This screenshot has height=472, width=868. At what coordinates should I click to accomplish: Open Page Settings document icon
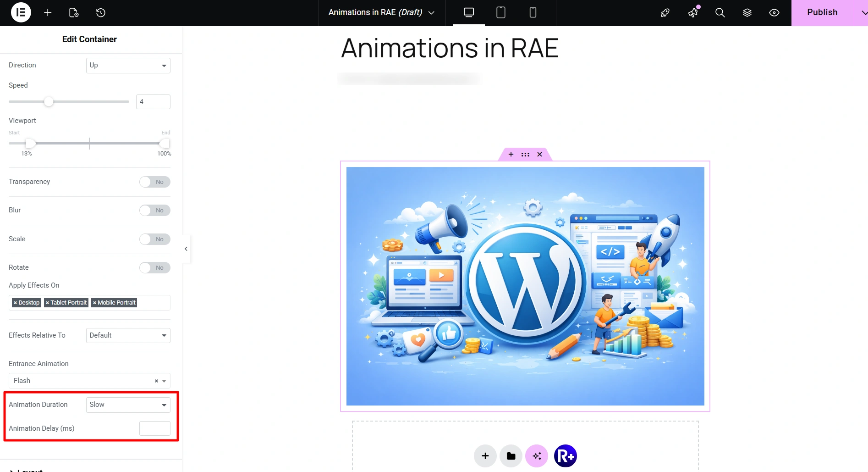click(x=74, y=13)
